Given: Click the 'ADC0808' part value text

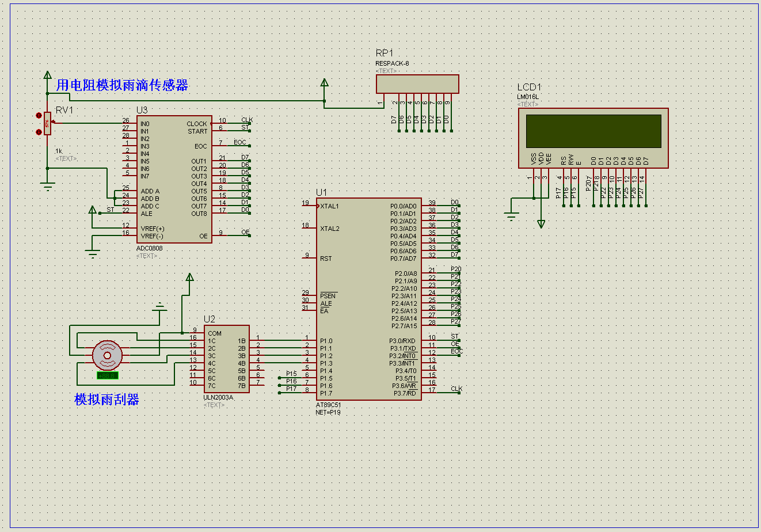Looking at the screenshot, I should (x=150, y=249).
